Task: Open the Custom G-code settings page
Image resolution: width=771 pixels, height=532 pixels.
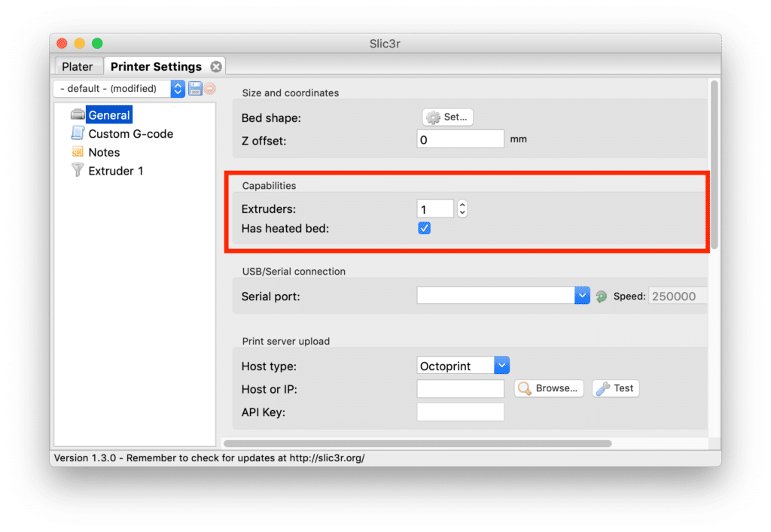Action: click(x=130, y=134)
